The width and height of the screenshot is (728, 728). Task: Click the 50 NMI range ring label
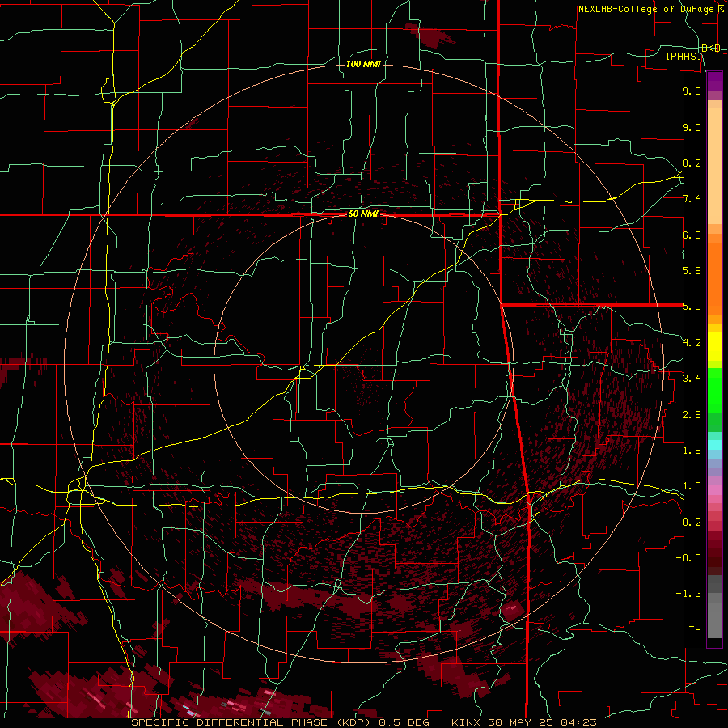point(363,214)
